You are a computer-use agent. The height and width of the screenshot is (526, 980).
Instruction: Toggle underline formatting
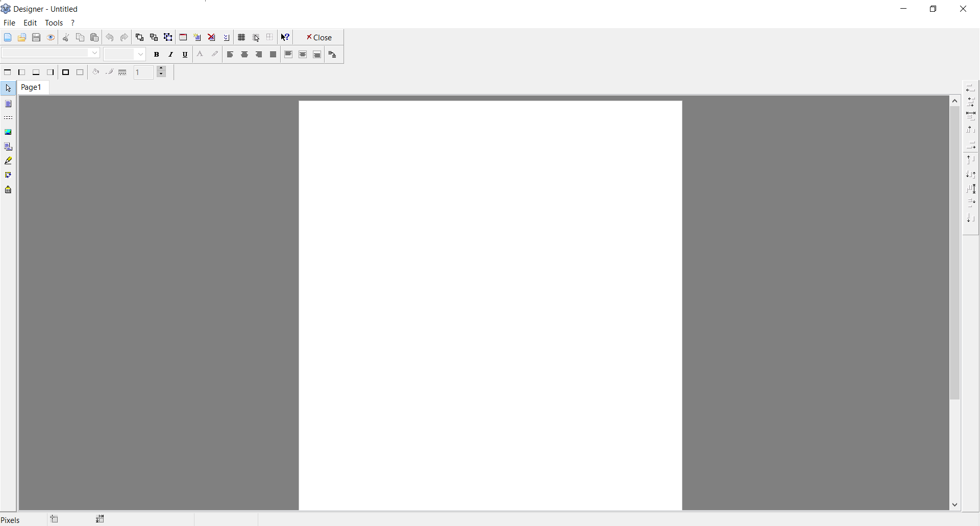click(185, 55)
